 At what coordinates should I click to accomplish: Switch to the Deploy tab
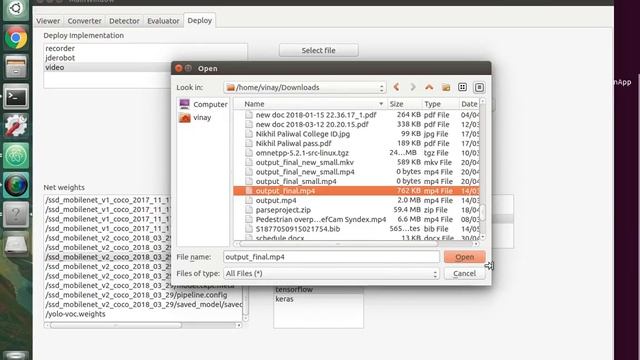click(200, 20)
